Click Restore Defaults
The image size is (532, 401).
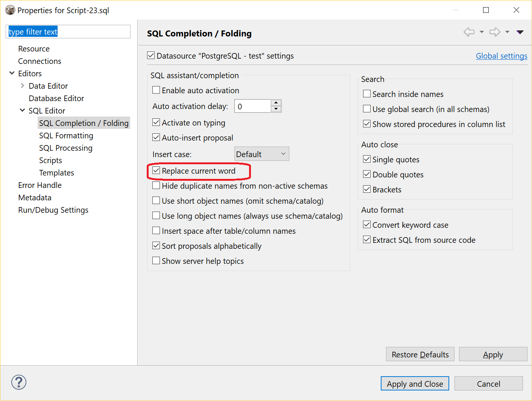pyautogui.click(x=420, y=354)
